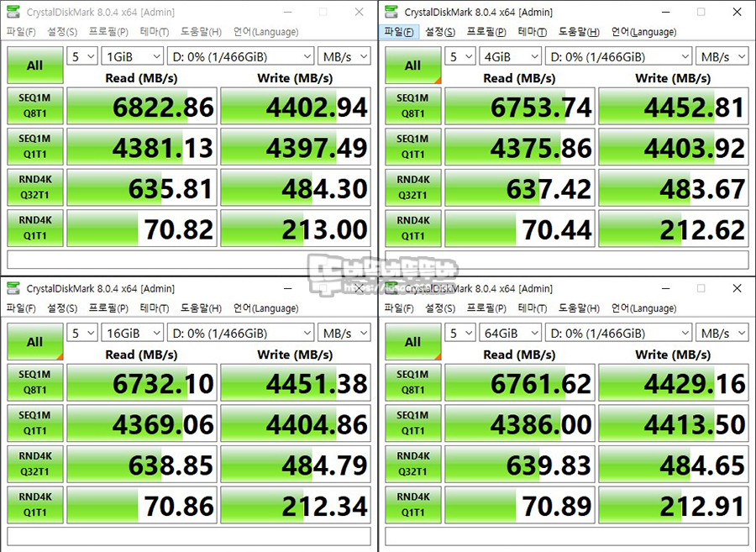The image size is (756, 552).
Task: Click the 638.85 random read result
Action: pyautogui.click(x=142, y=464)
